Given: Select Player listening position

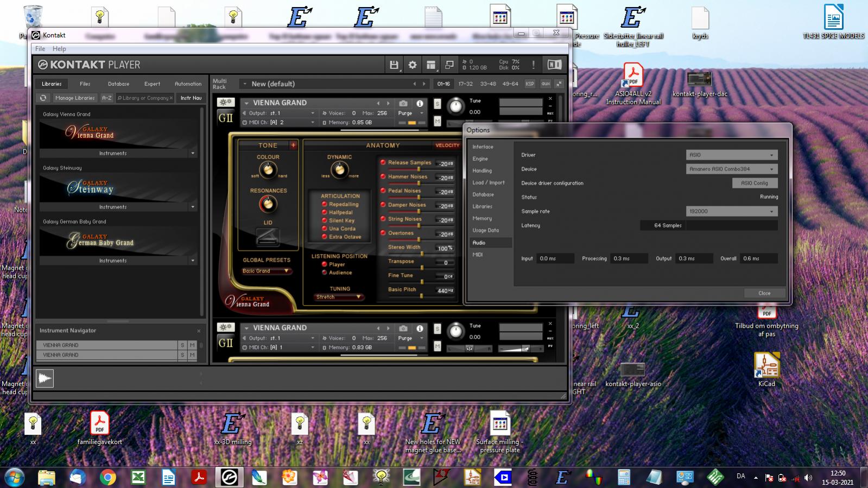Looking at the screenshot, I should (x=325, y=264).
